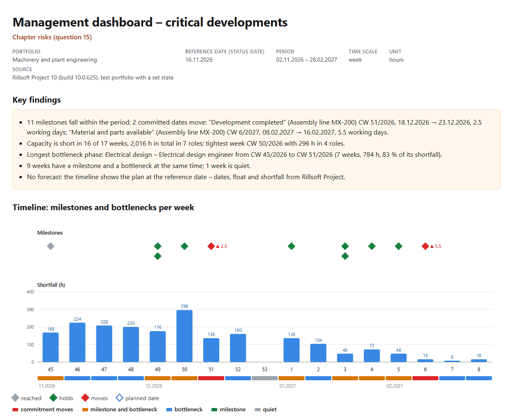Select the week 51 bar showing 136 hours

pos(211,350)
